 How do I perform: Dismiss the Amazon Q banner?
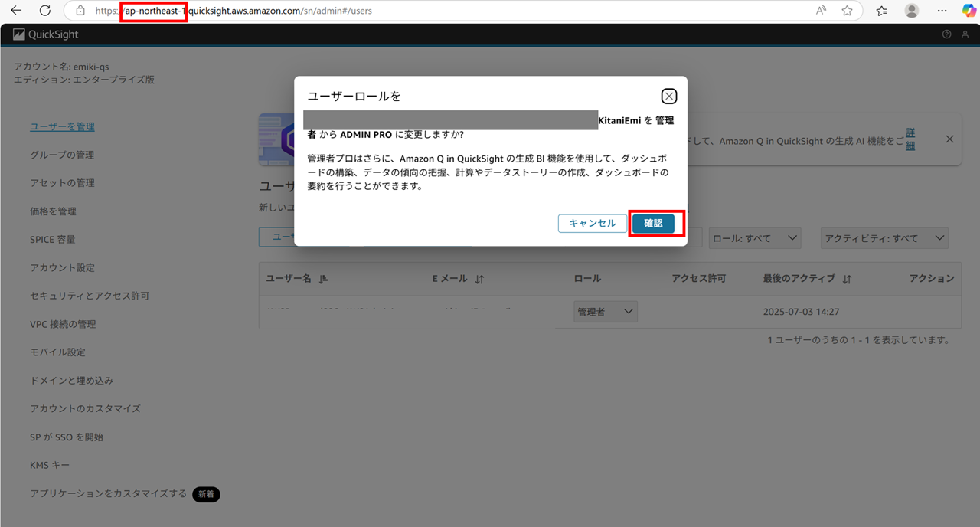949,139
